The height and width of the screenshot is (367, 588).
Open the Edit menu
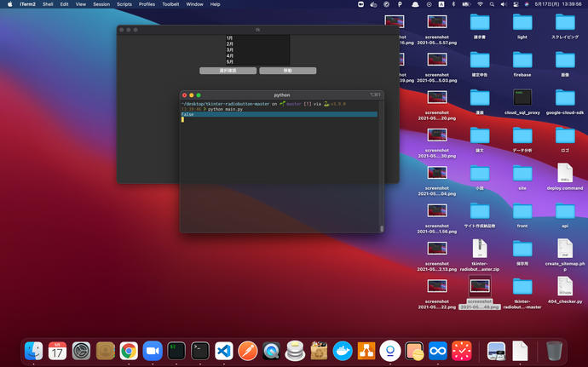point(64,4)
